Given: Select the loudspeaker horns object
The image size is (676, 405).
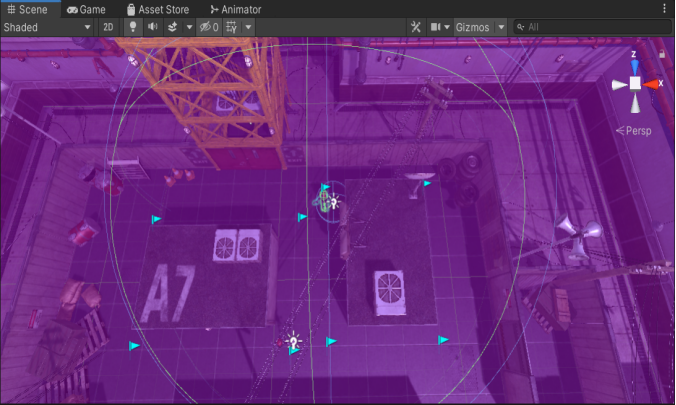Looking at the screenshot, I should tap(579, 236).
